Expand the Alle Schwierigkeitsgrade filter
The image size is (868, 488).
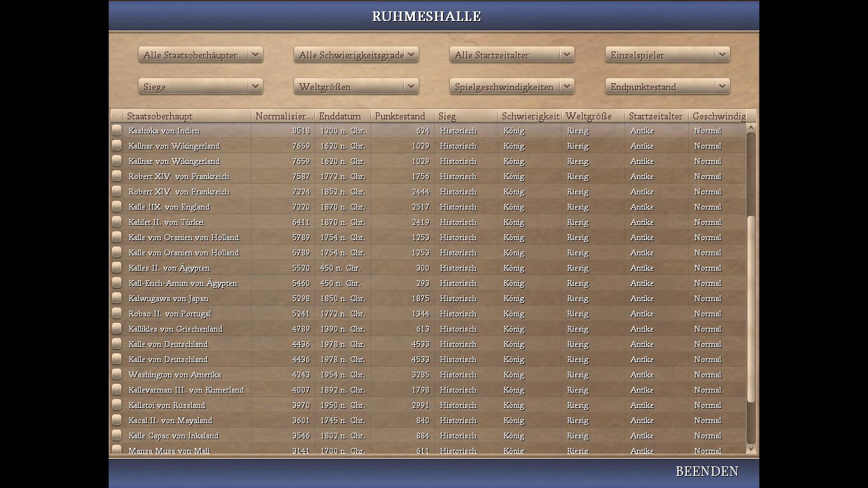coord(356,55)
